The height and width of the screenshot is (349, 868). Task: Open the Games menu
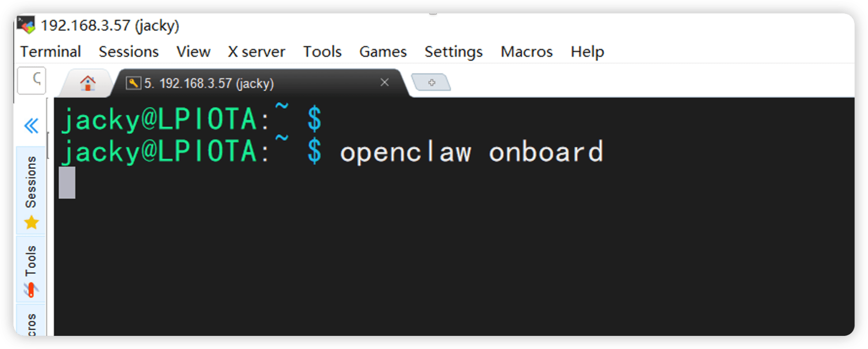click(x=383, y=51)
